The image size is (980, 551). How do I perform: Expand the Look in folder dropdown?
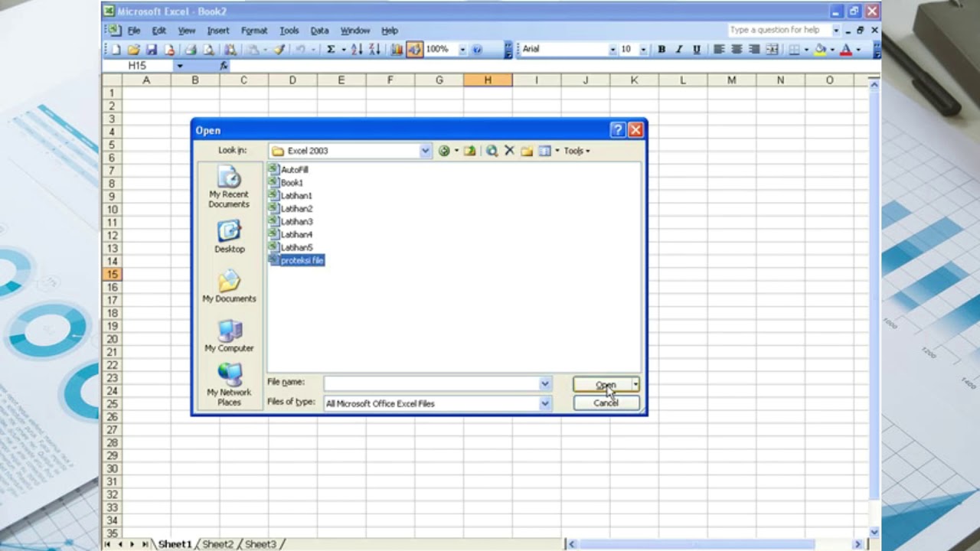tap(425, 151)
